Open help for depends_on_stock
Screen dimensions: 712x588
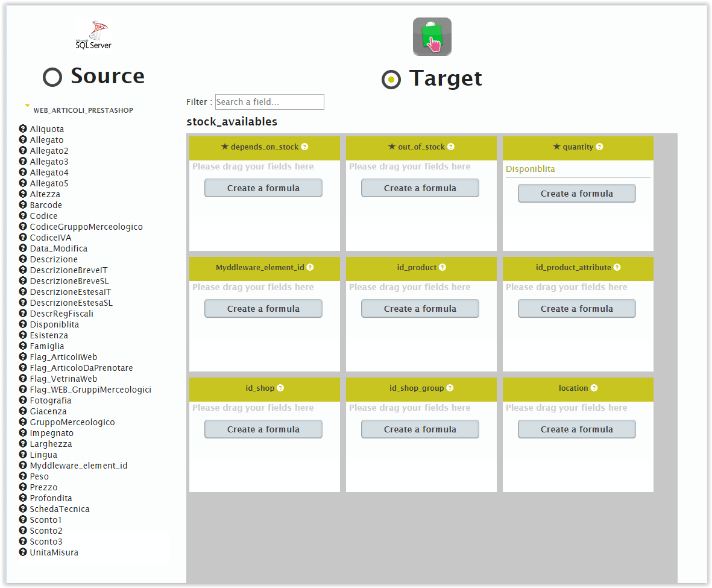304,147
